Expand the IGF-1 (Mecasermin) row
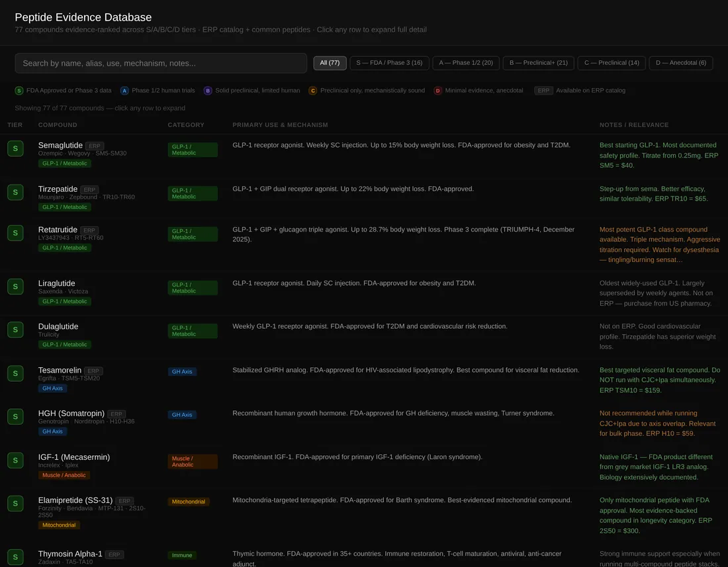This screenshot has height=567, width=728. (364, 468)
